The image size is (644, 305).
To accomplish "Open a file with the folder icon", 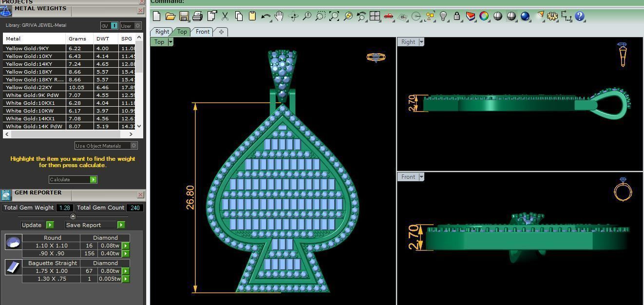I will (x=170, y=16).
